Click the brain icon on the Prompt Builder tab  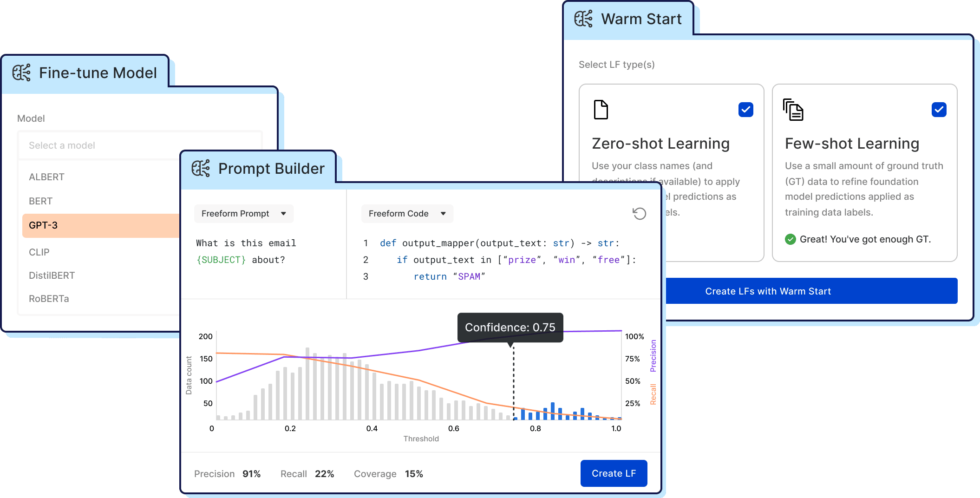[x=201, y=168]
